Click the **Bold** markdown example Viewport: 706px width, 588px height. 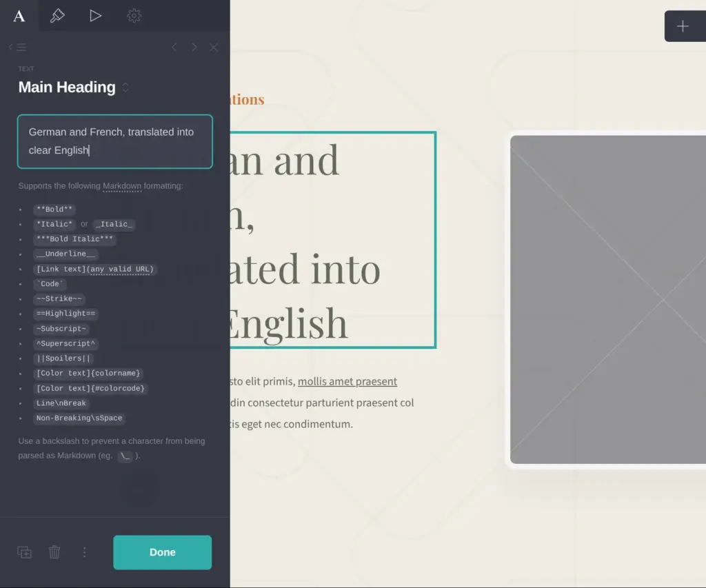[54, 210]
